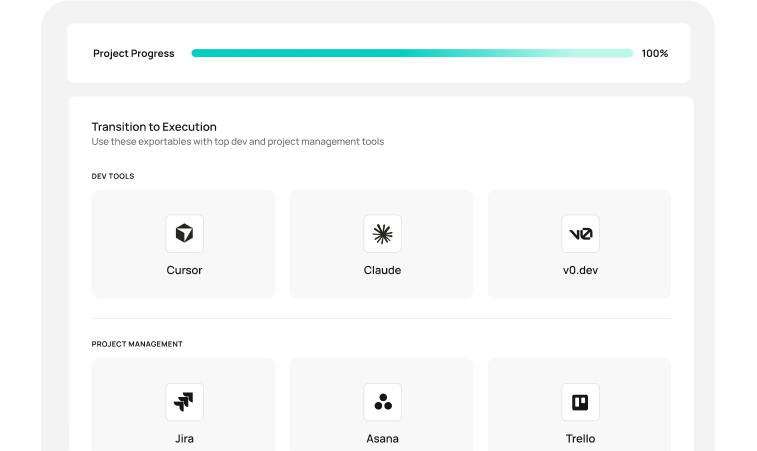Click the Trello board icon

click(x=580, y=402)
